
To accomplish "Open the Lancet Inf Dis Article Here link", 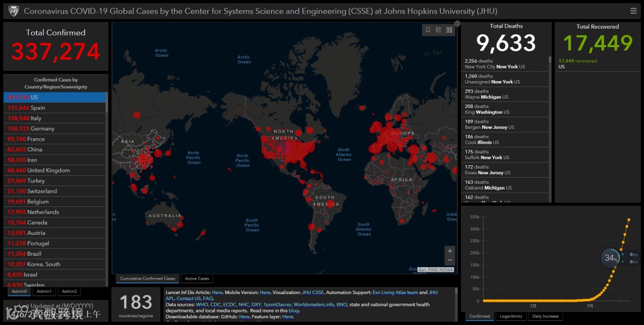I will [217, 293].
